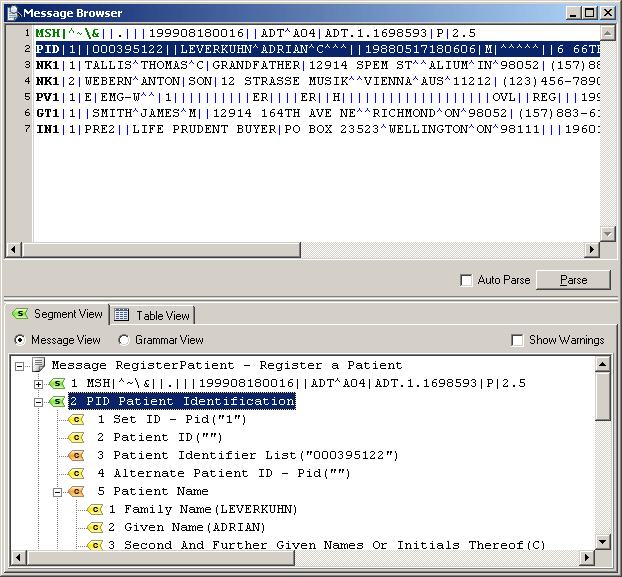Select '2 Patient ID("")' tree row
622x577 pixels.
160,437
